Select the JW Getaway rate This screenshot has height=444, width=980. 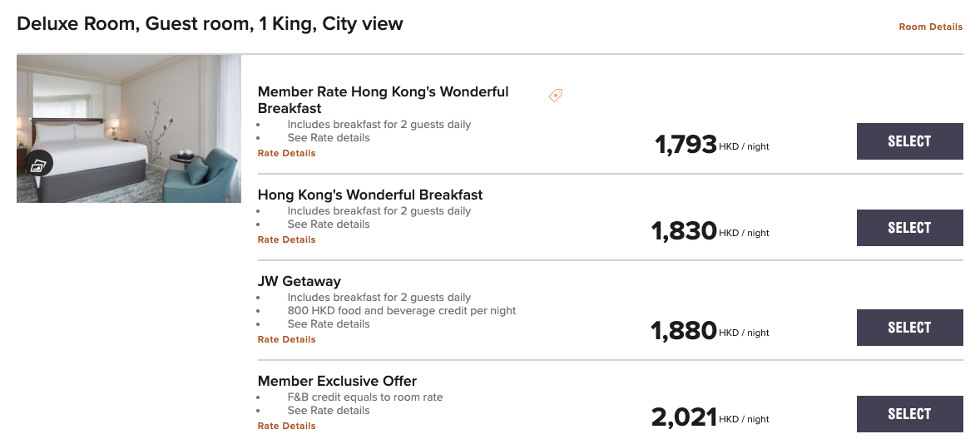click(909, 328)
